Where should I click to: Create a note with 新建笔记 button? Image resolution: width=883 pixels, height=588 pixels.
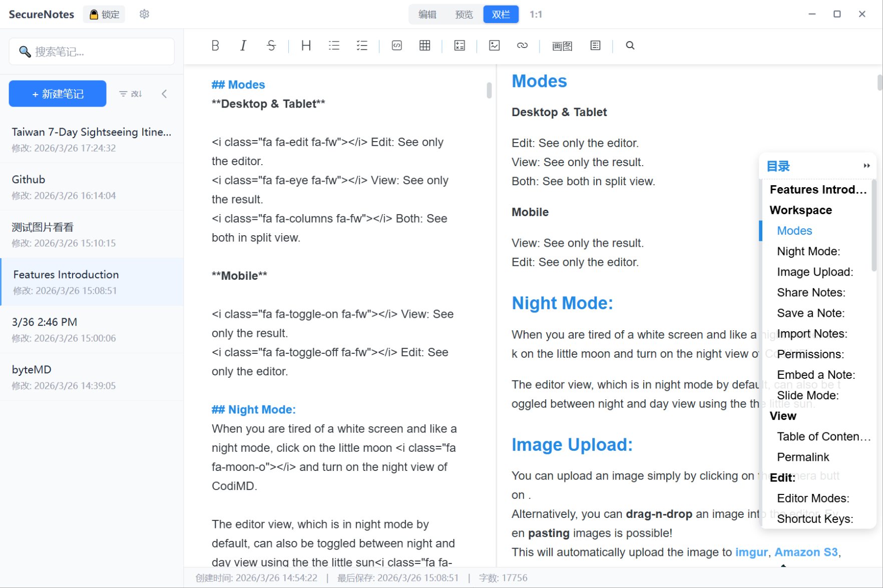click(58, 94)
